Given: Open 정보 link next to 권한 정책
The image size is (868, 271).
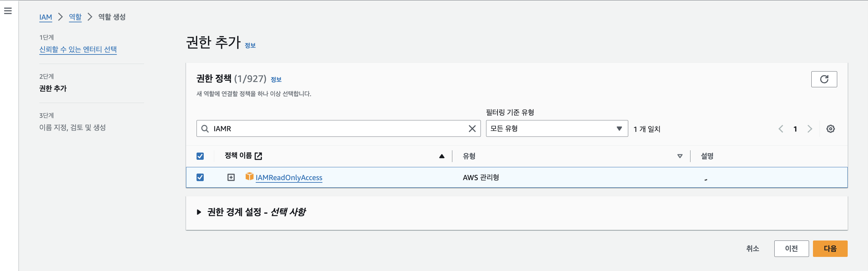Looking at the screenshot, I should click(x=276, y=79).
